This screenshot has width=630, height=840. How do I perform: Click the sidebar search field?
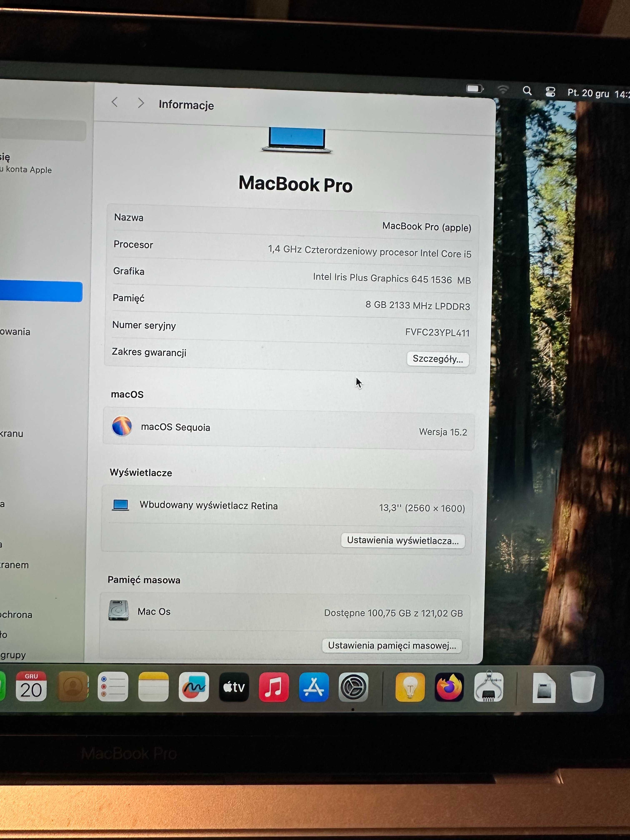tap(42, 130)
